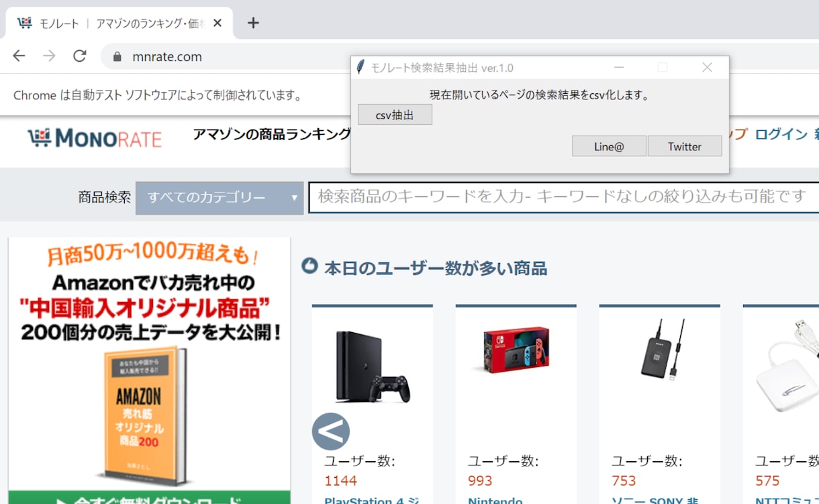The width and height of the screenshot is (819, 504).
Task: Click the Chrome 自動テスト ソフトウェア notice text
Action: pyautogui.click(x=158, y=95)
